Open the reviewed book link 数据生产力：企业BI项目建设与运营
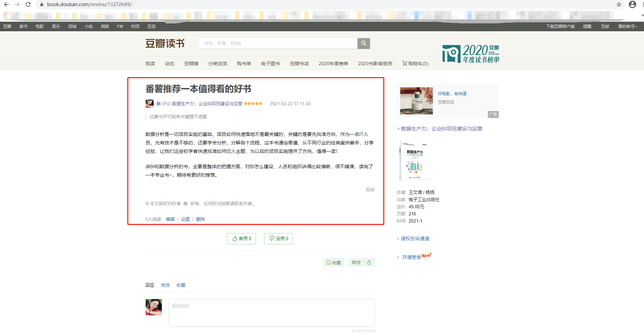644x333 pixels. click(207, 104)
